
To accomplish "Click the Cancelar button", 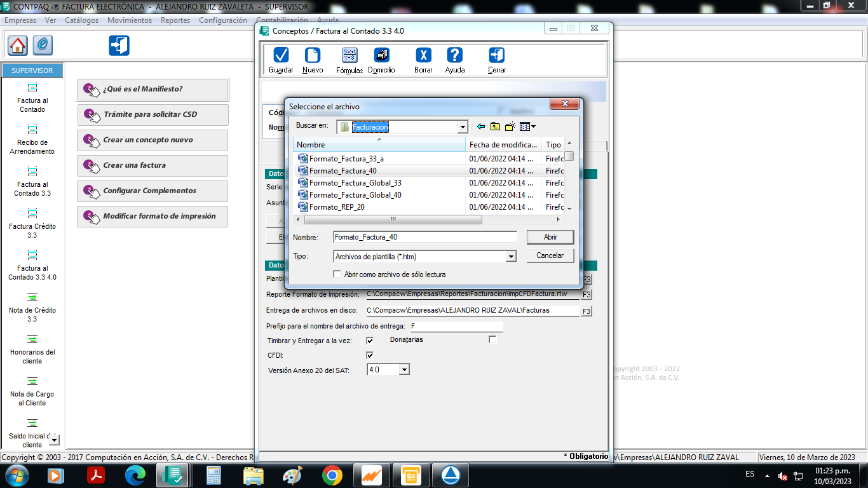I will (x=550, y=255).
